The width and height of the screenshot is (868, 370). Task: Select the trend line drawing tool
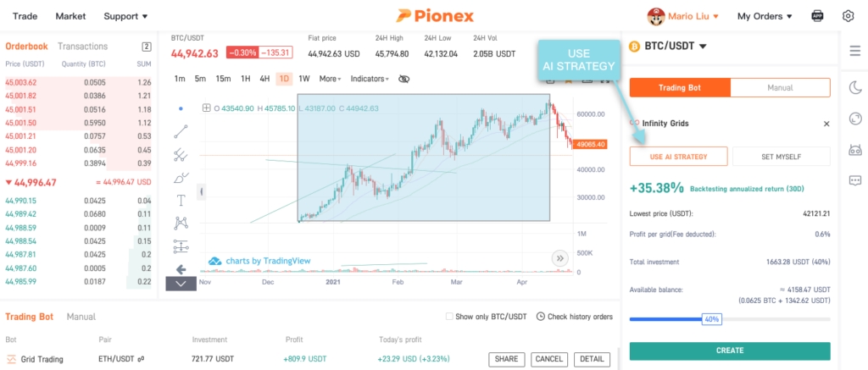click(181, 131)
